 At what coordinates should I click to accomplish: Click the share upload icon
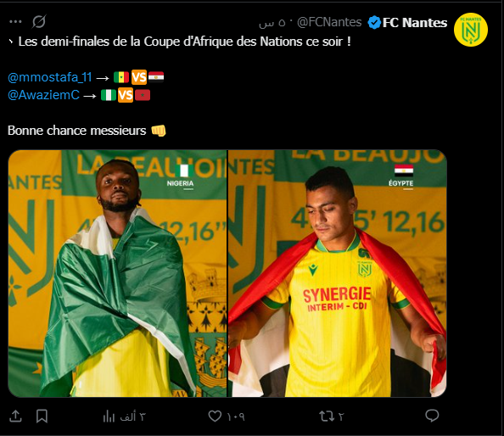click(x=15, y=416)
